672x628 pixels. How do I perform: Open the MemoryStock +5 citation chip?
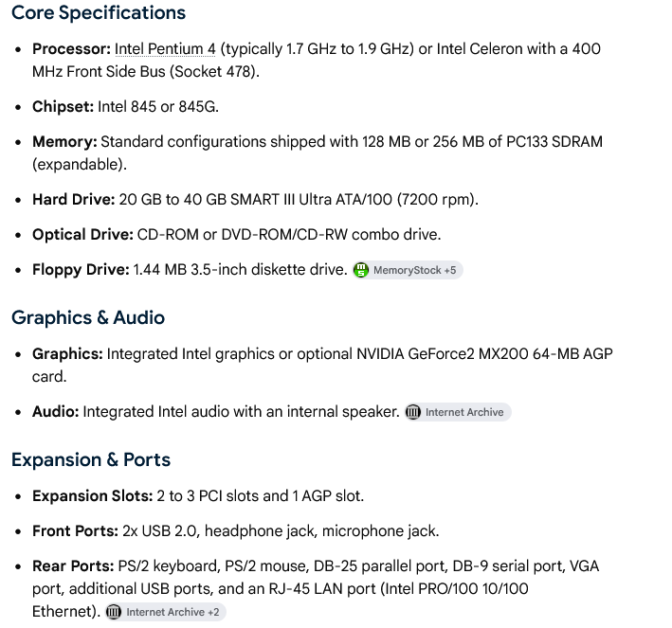(x=408, y=270)
